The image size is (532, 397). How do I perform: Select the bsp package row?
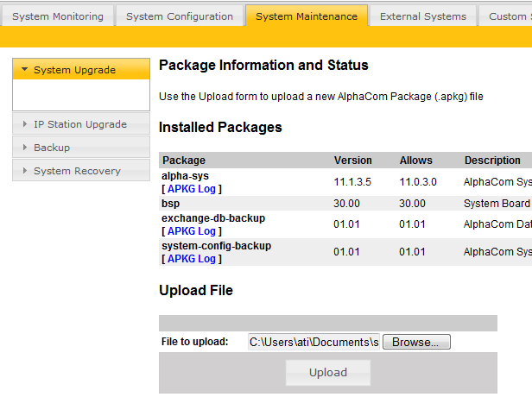coord(171,204)
